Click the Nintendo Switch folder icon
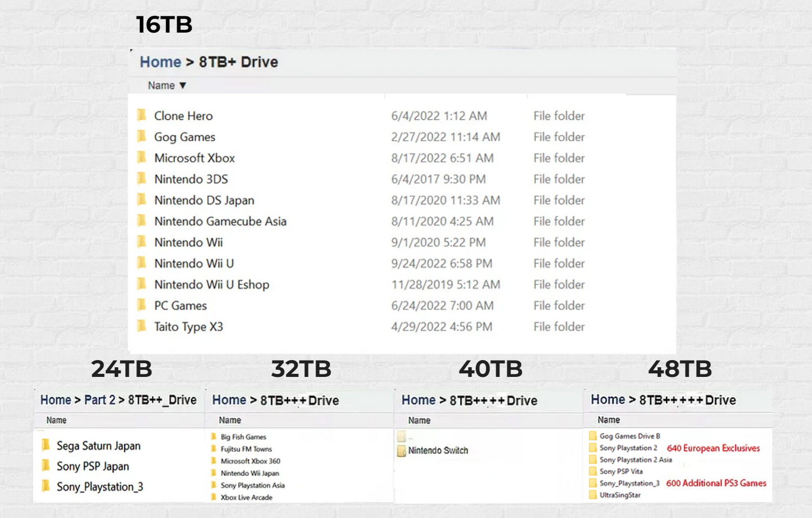The image size is (812, 518). (401, 451)
